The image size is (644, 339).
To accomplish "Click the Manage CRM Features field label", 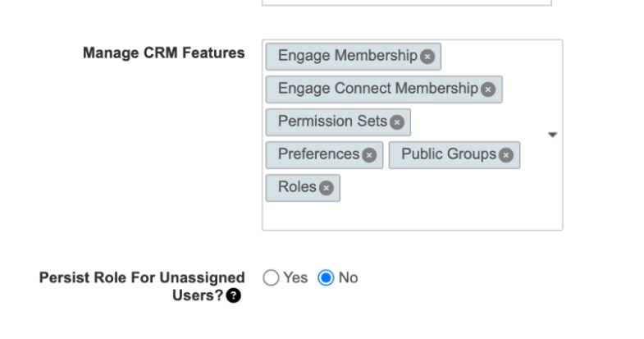I will click(x=163, y=53).
